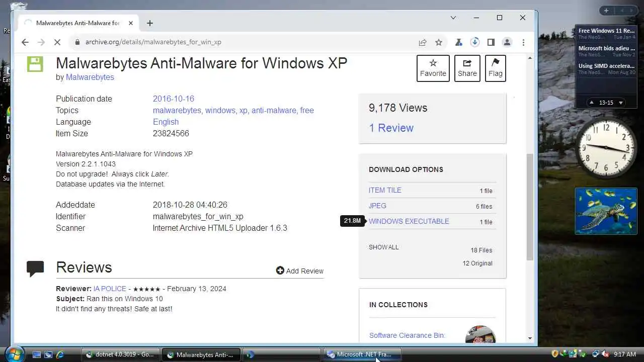Screen dimensions: 644x362
Task: Switch to Microsoft .NET Fra... taskbar window
Action: point(362,354)
